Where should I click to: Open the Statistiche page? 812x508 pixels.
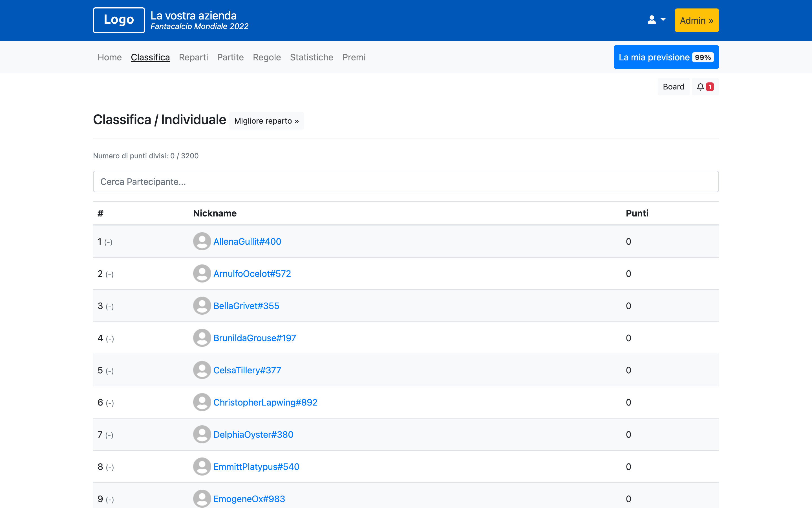[311, 57]
